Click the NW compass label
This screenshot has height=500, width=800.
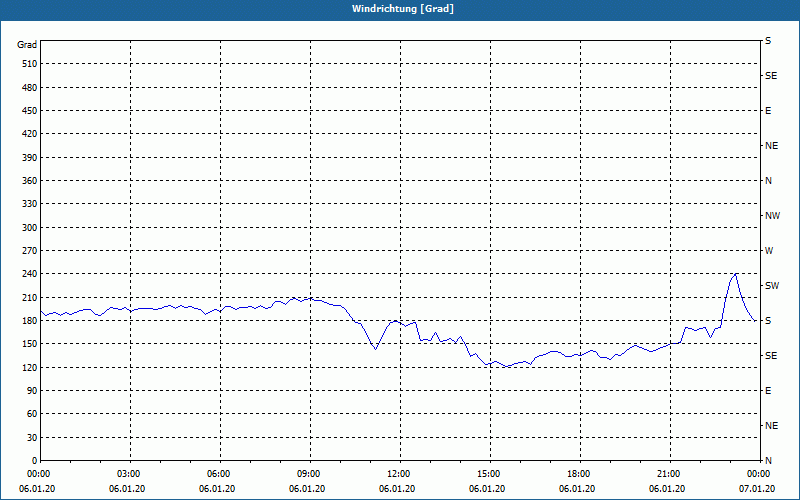tap(772, 216)
